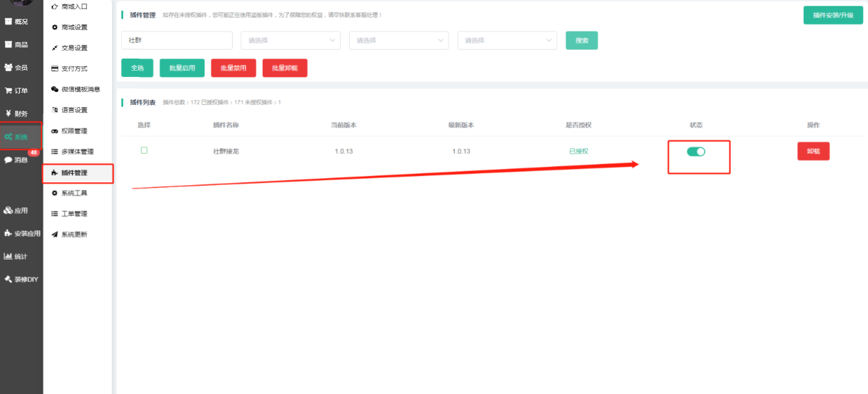
Task: Click the 装修DIY hammer icon
Action: 9,279
